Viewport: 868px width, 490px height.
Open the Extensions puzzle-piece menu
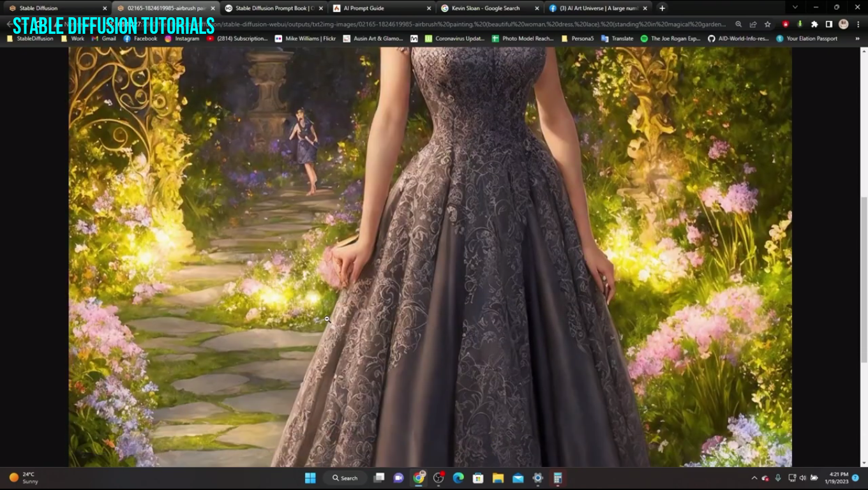click(x=814, y=24)
